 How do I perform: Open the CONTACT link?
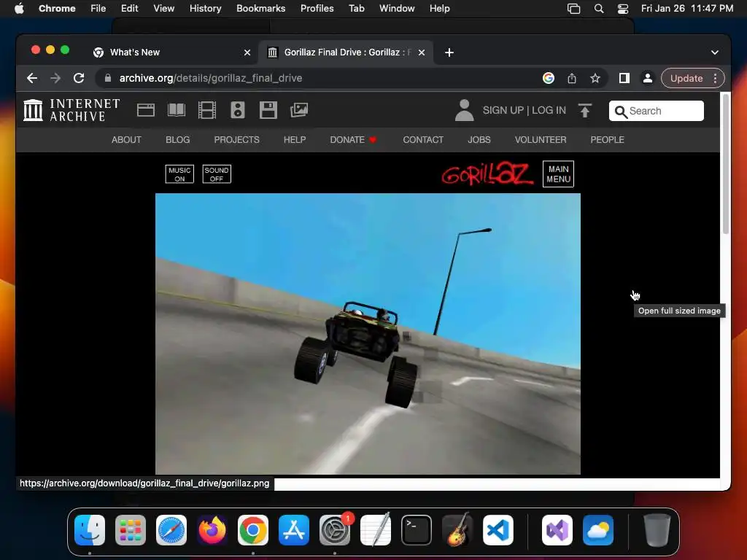pos(423,139)
